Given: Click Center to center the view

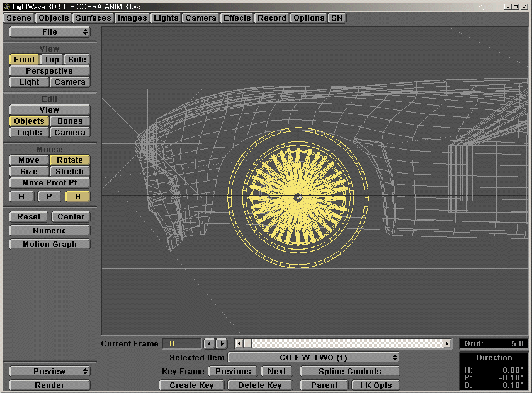Looking at the screenshot, I should pyautogui.click(x=70, y=216).
